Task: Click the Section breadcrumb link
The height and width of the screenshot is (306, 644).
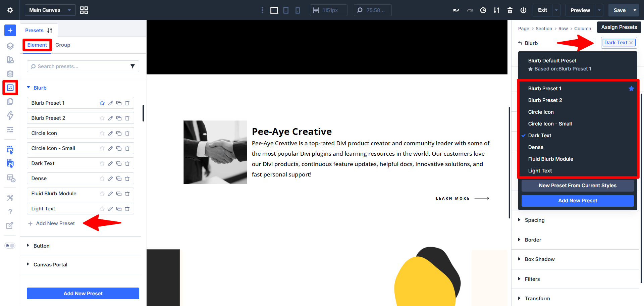Action: tap(544, 29)
